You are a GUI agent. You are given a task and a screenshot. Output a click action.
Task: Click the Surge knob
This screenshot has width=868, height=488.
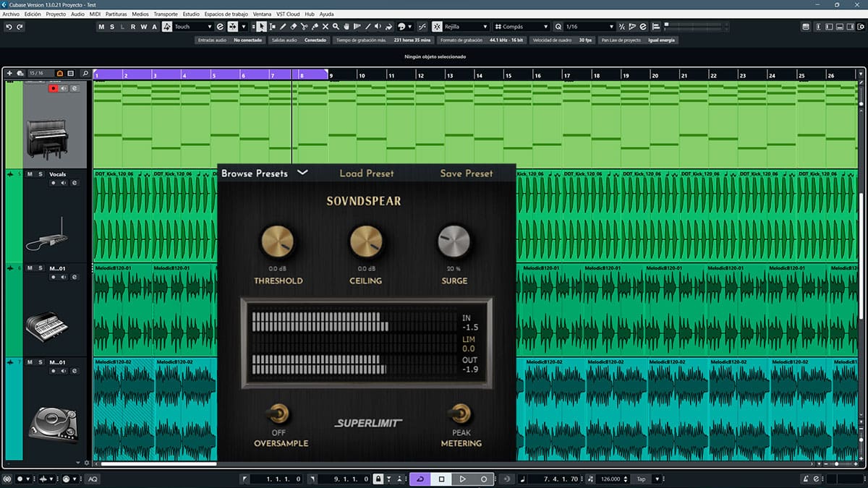454,241
